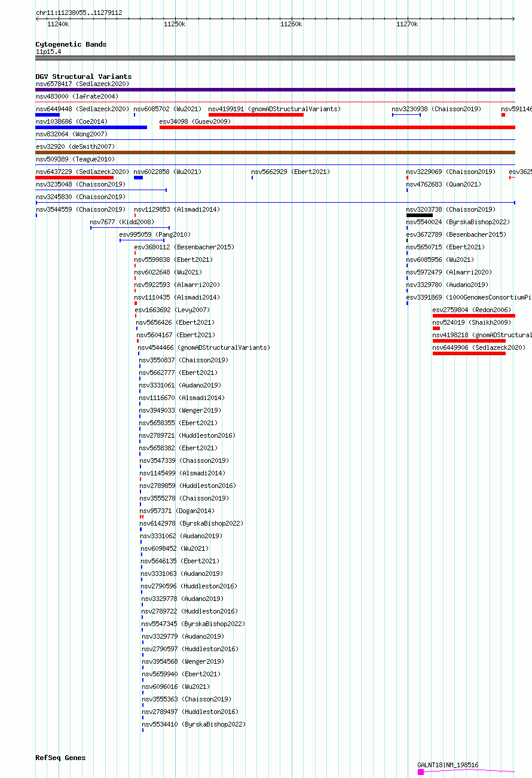Image resolution: width=532 pixels, height=778 pixels.
Task: Select esv3672789 (Besenbacher2015) label
Action: [x=456, y=234]
